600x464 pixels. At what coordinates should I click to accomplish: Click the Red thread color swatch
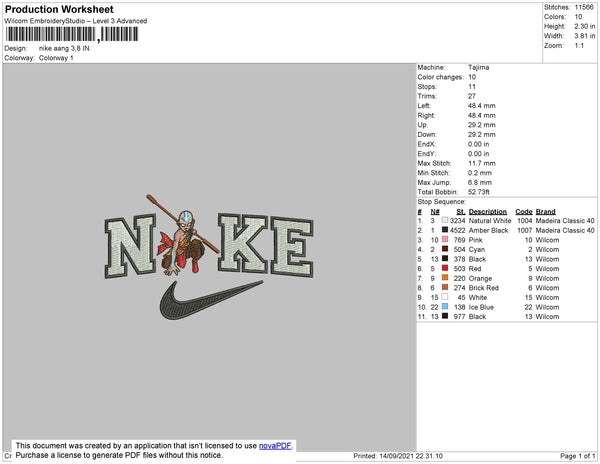[445, 268]
